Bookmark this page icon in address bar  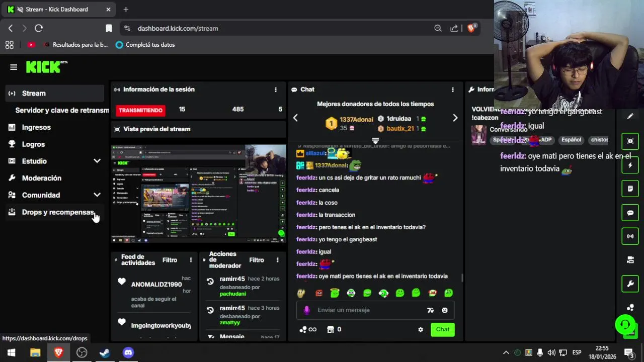(109, 28)
